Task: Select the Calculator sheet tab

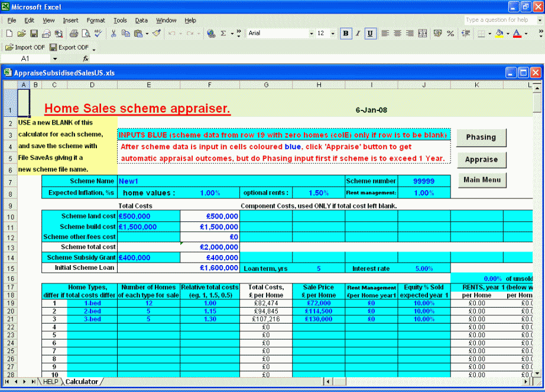Action: point(82,381)
